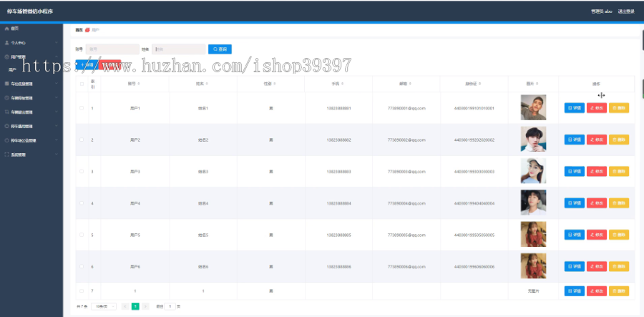
Task: Go to previous page arrow in pagination
Action: 125,306
